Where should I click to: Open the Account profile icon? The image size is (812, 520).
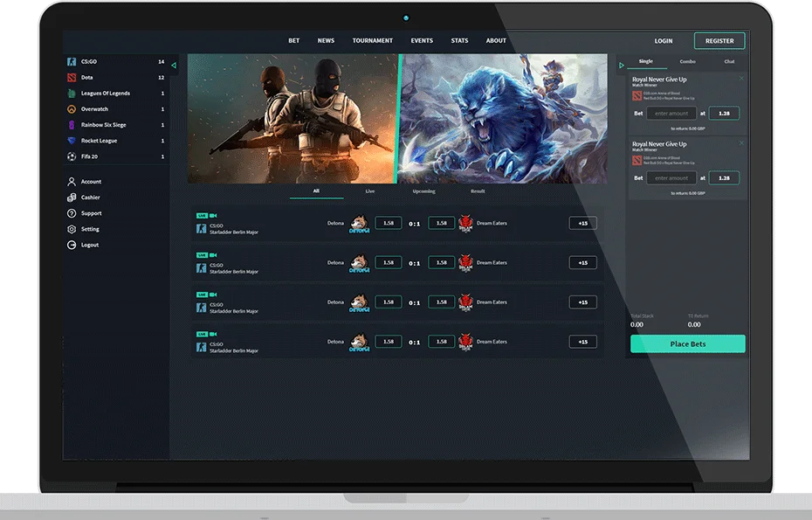72,182
